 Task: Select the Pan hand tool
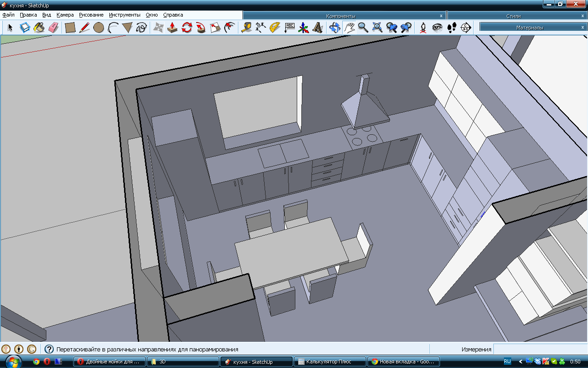(349, 28)
